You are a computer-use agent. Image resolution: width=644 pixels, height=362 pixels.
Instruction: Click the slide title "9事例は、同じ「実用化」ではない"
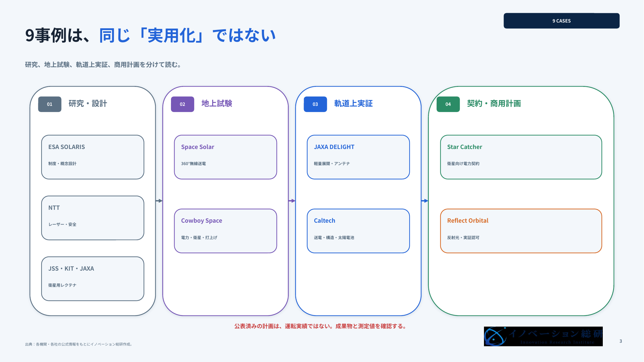[x=150, y=35]
